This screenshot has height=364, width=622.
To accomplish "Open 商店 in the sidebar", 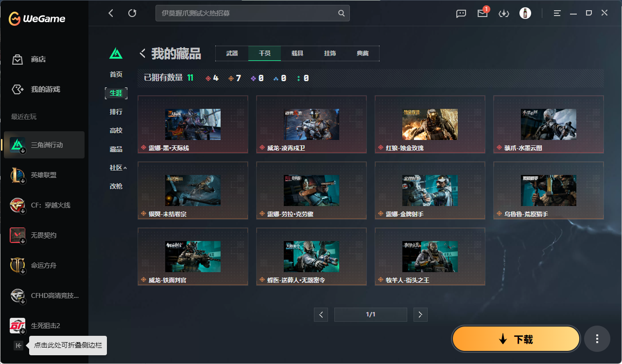I will 38,59.
